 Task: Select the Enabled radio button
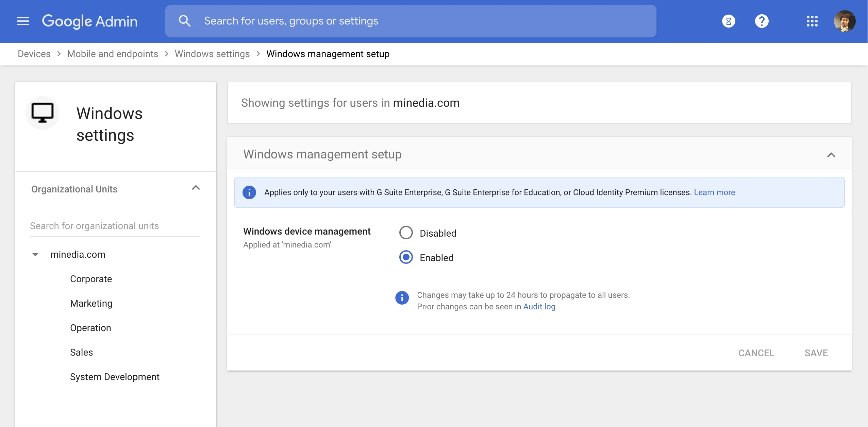click(x=406, y=257)
